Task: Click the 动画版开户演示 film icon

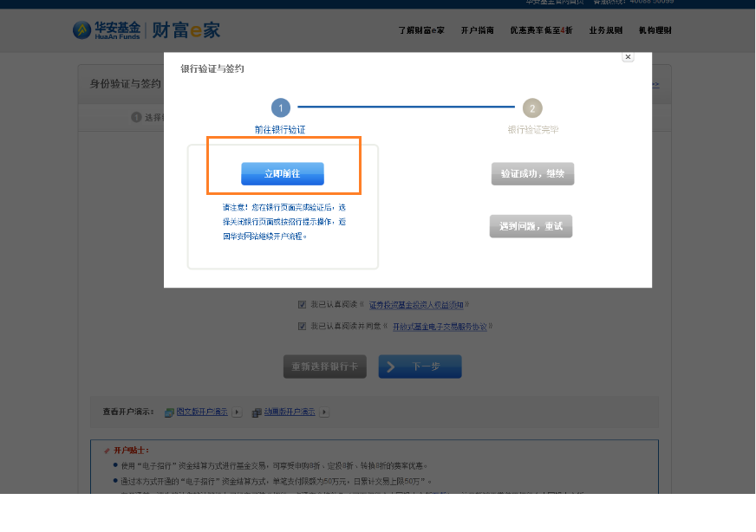Action: tap(257, 412)
